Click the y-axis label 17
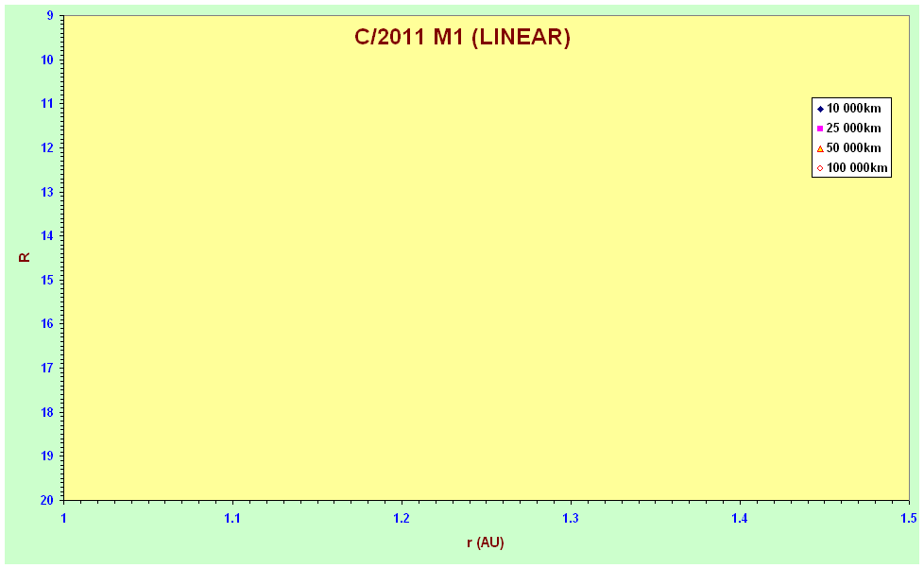Image resolution: width=924 pixels, height=568 pixels. pos(48,368)
